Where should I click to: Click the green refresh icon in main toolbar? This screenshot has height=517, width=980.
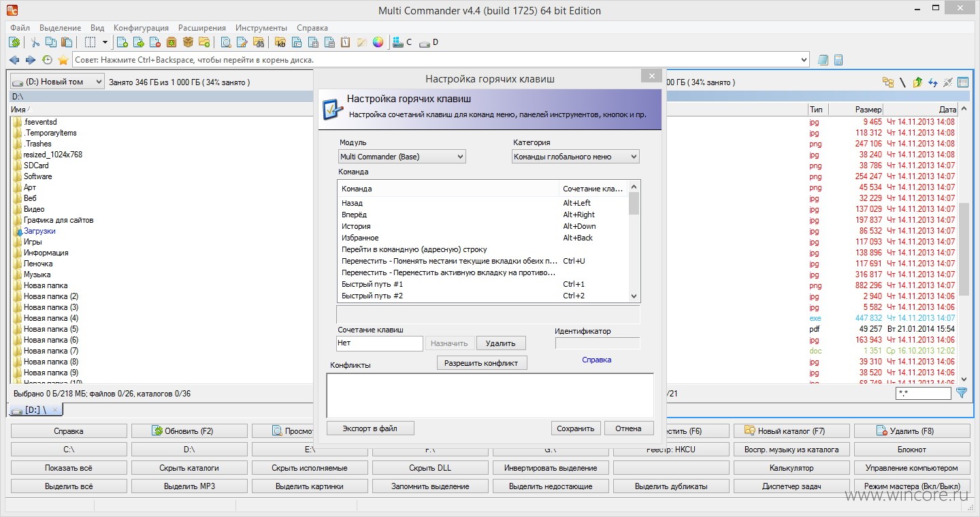14,42
